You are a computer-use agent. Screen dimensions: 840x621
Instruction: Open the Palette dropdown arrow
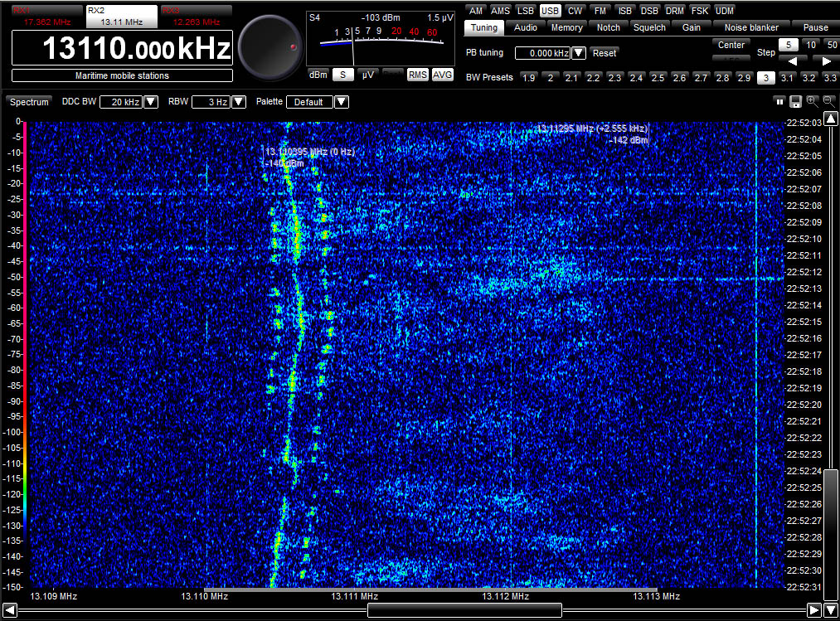point(342,102)
